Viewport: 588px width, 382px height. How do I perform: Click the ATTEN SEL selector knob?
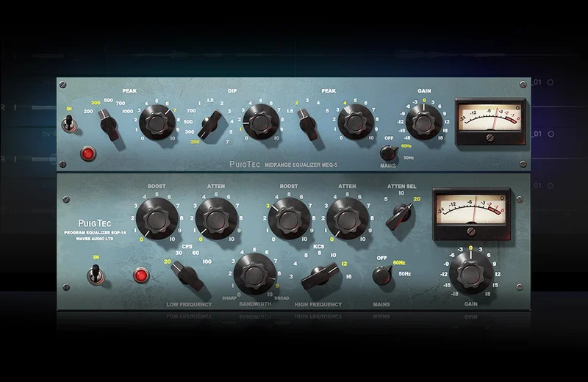(399, 216)
